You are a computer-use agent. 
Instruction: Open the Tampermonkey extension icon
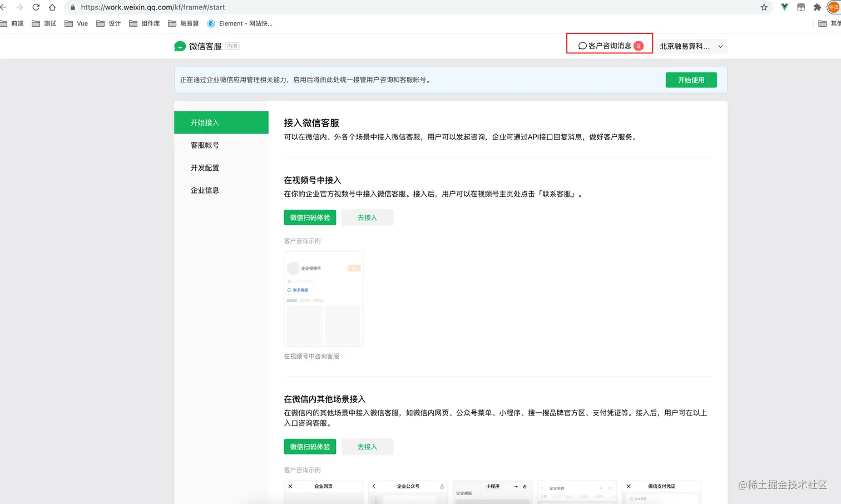point(801,7)
